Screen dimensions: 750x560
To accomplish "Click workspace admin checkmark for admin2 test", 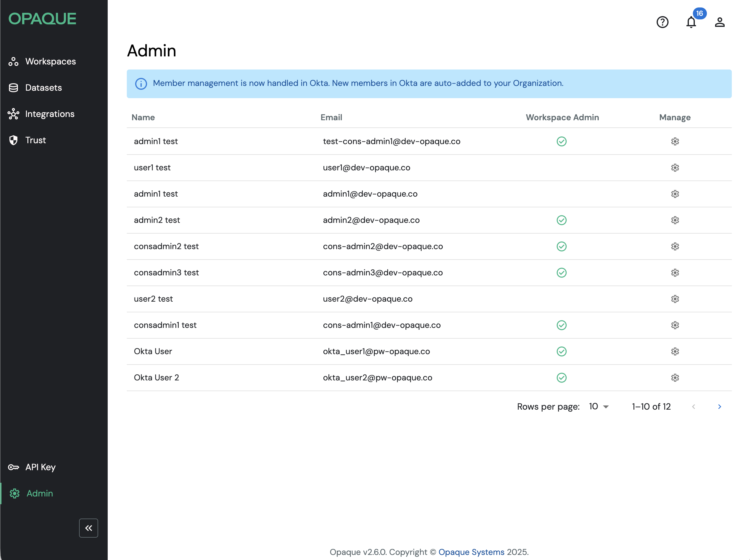I will pos(561,220).
